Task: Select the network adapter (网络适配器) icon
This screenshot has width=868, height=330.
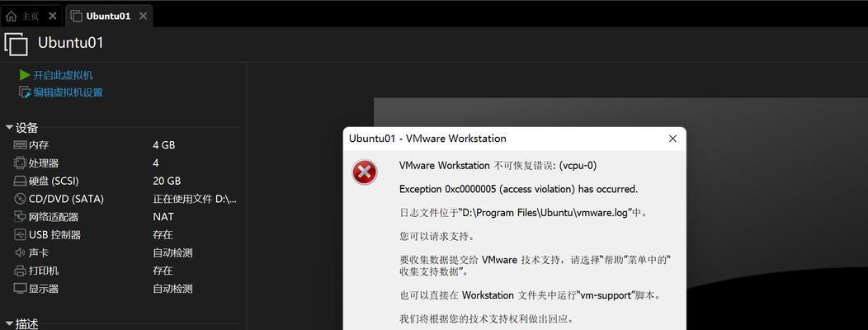Action: pyautogui.click(x=20, y=216)
